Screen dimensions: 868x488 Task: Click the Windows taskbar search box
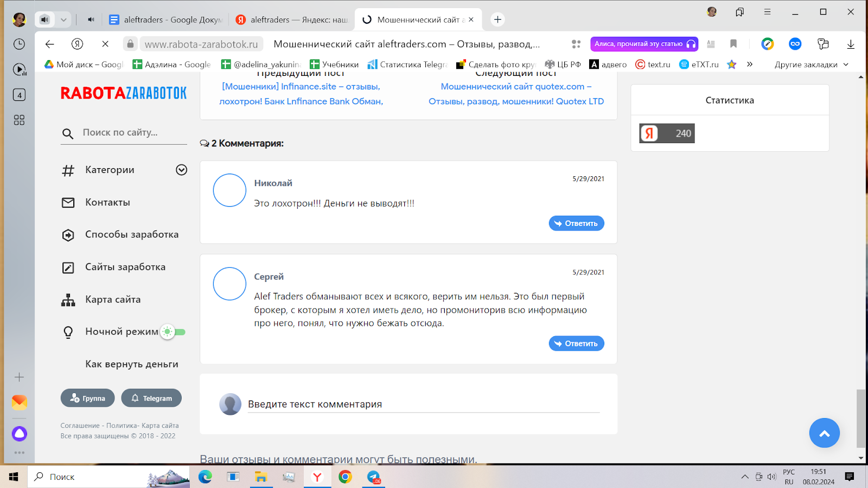pos(108,477)
